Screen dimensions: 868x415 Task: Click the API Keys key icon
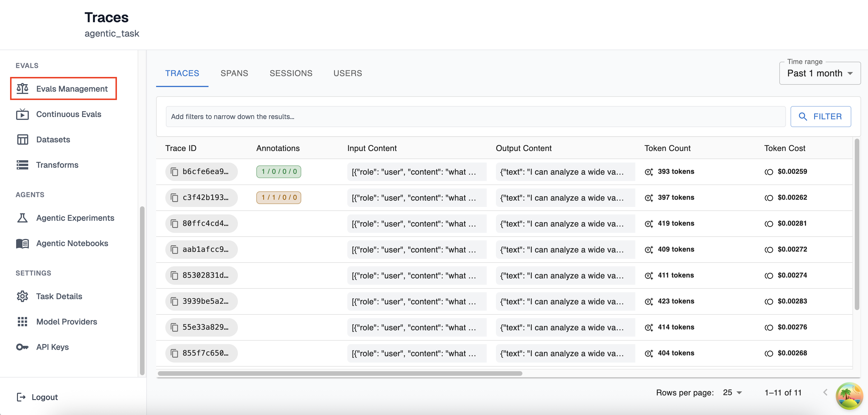(22, 347)
